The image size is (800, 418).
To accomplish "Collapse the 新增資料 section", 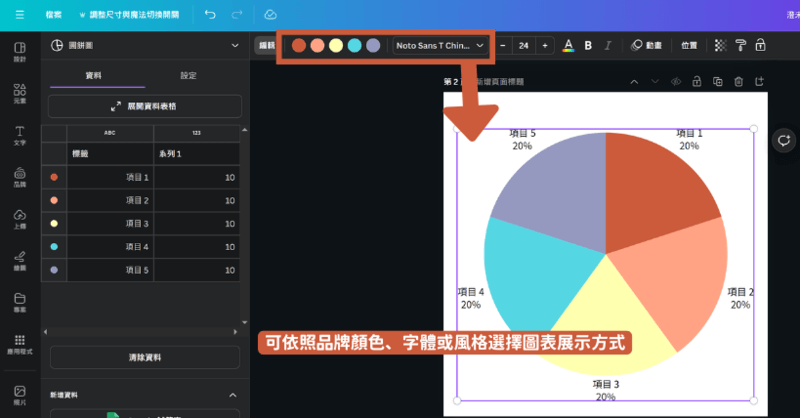I will 234,395.
